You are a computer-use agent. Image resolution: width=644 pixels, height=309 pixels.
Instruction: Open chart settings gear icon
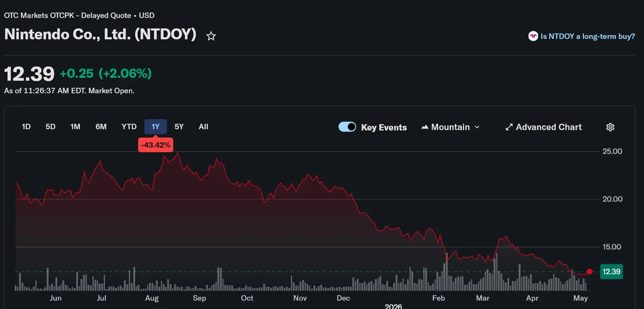point(611,127)
